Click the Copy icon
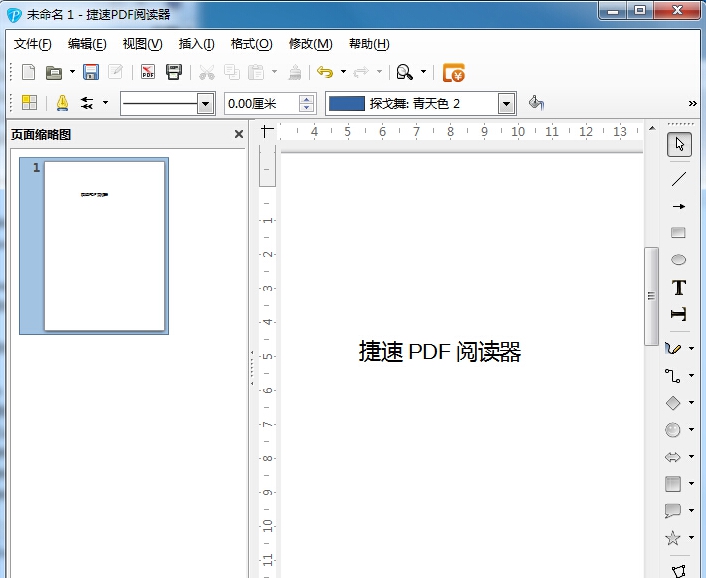 (x=232, y=72)
